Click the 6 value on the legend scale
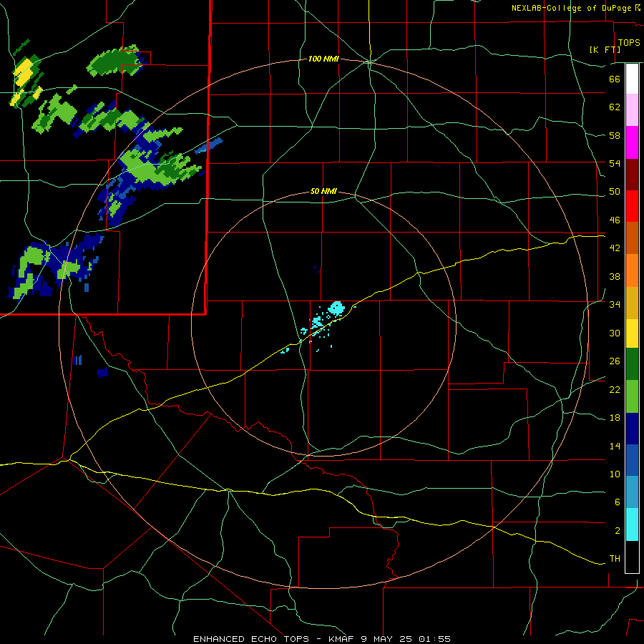 pyautogui.click(x=618, y=502)
